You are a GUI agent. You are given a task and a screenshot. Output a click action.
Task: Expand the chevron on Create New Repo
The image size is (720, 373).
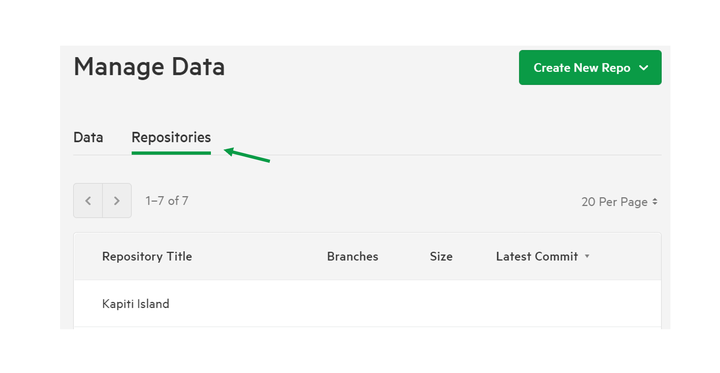click(644, 68)
